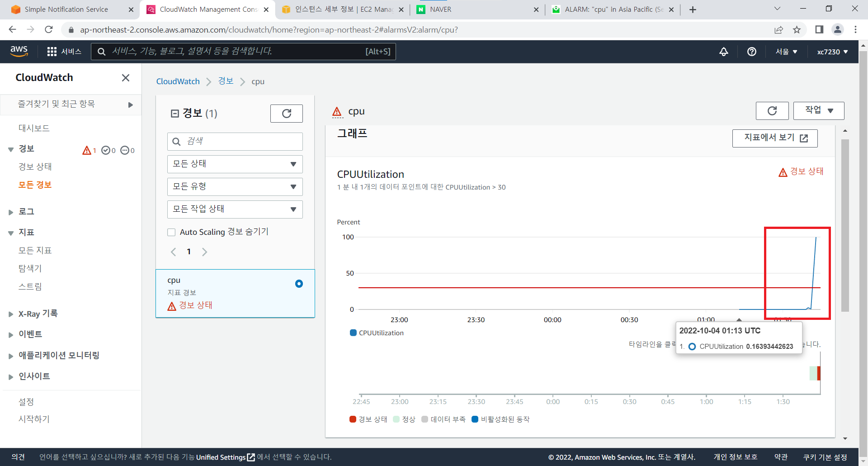Open the Unified Settings link in footer
Viewport: 868px width, 466px height.
225,457
